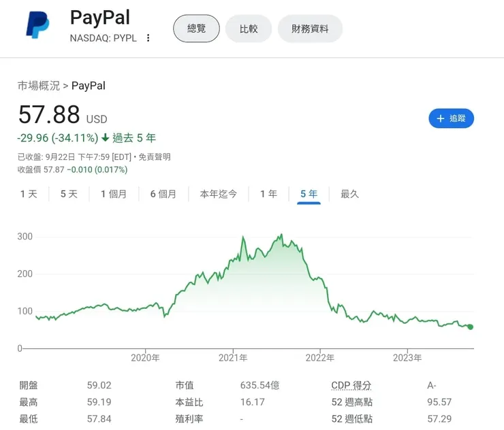Image resolution: width=504 pixels, height=430 pixels.
Task: Click the green endpoint dot on chart
Action: point(470,327)
